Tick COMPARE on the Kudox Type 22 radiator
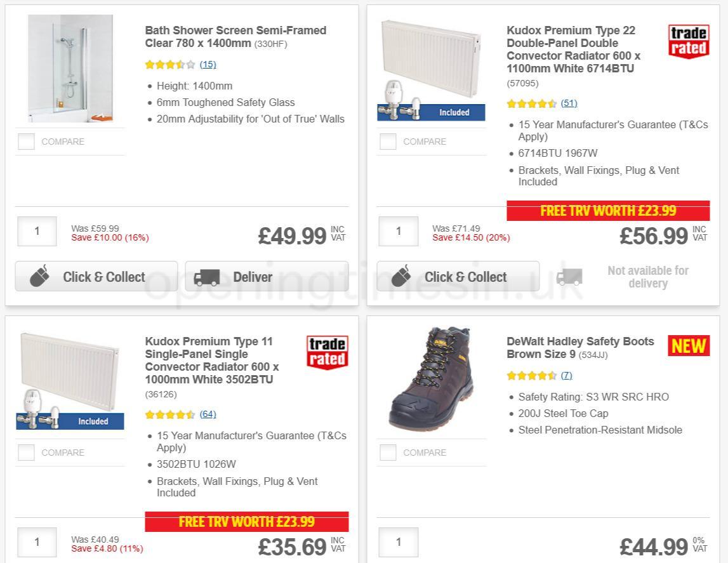Viewport: 728px width, 563px height. point(387,142)
